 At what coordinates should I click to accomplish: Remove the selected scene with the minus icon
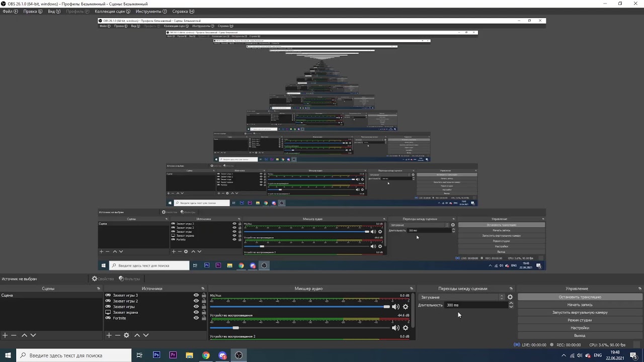click(x=14, y=335)
